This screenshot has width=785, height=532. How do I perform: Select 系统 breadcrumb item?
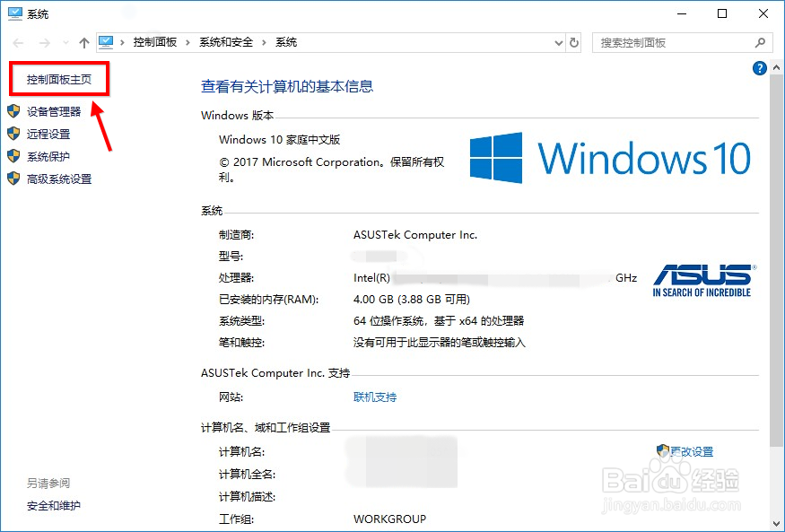tap(286, 42)
